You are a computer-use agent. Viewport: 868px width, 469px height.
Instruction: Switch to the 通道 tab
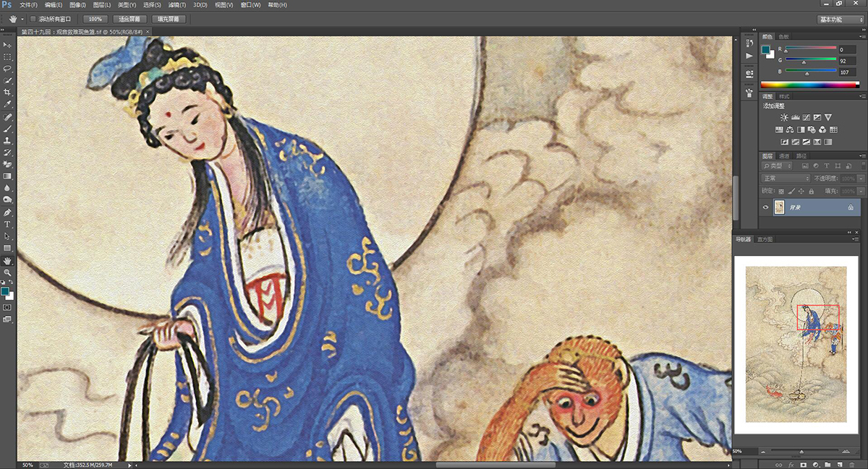[786, 155]
